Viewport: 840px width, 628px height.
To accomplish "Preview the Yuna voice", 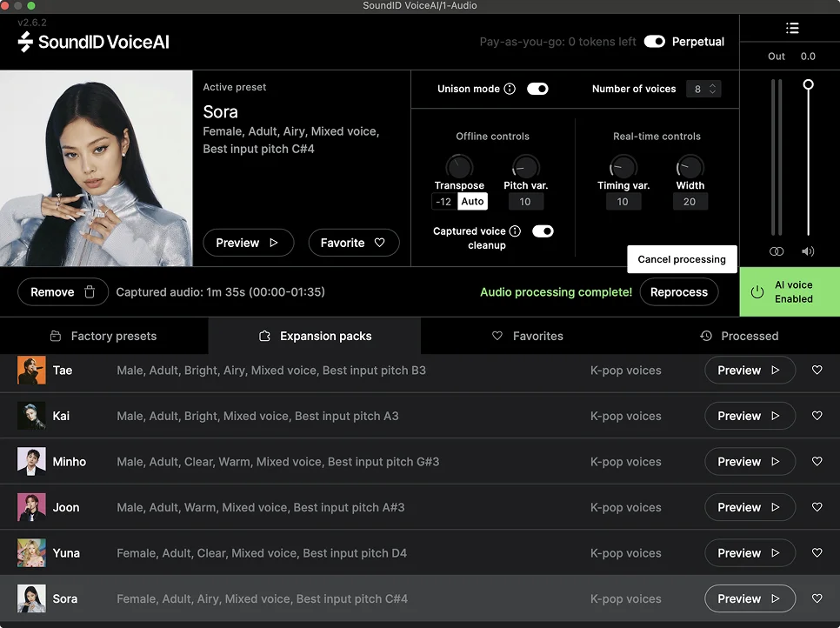I will 750,553.
